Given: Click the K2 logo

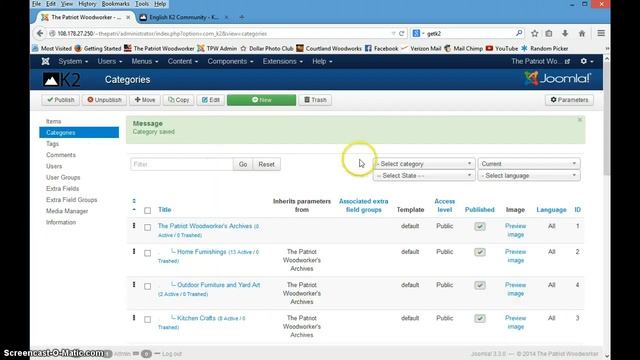Looking at the screenshot, I should [62, 80].
